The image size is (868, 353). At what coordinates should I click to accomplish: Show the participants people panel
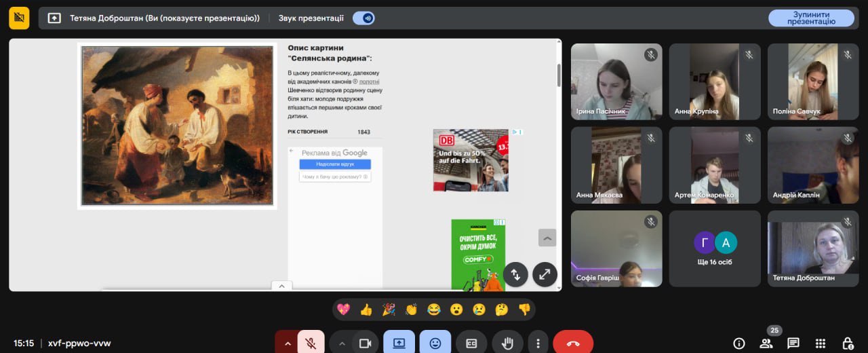(x=766, y=343)
